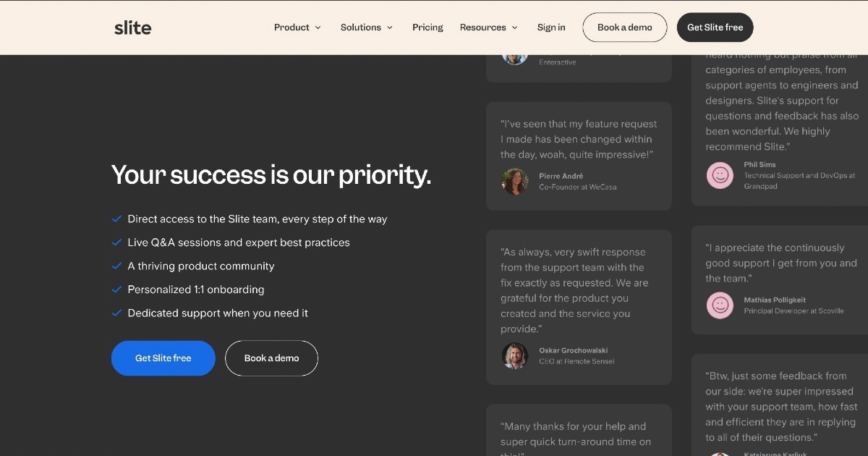This screenshot has height=456, width=868.
Task: Open the Sign in link
Action: pos(551,28)
